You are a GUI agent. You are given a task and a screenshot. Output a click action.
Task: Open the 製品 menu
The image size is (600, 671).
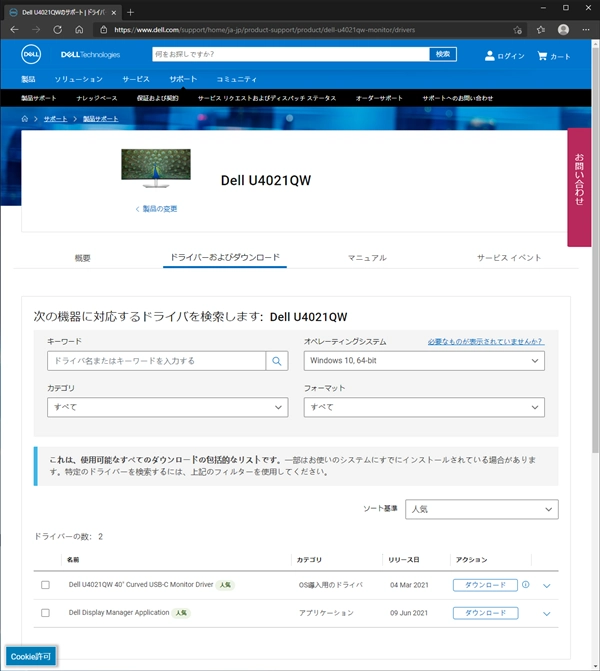[x=28, y=79]
